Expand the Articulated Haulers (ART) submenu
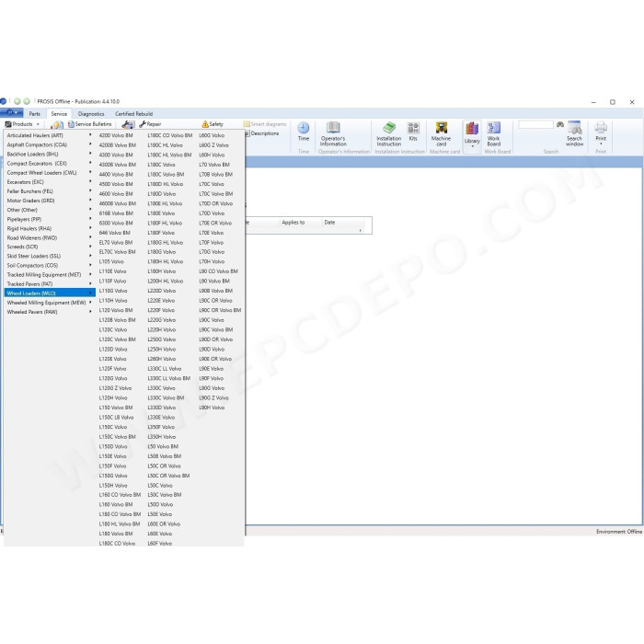Screen dimensions: 644x644 (50, 135)
